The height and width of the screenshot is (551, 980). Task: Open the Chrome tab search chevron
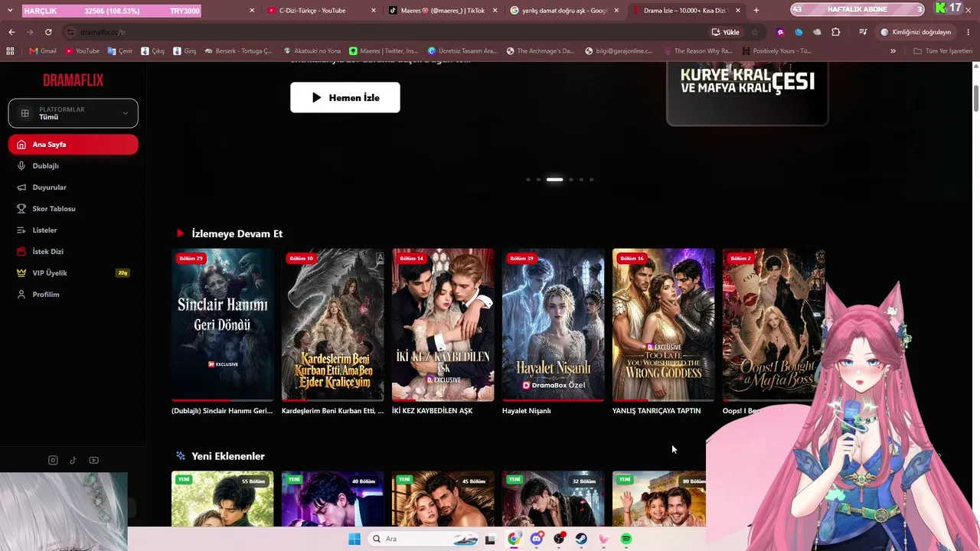click(10, 11)
